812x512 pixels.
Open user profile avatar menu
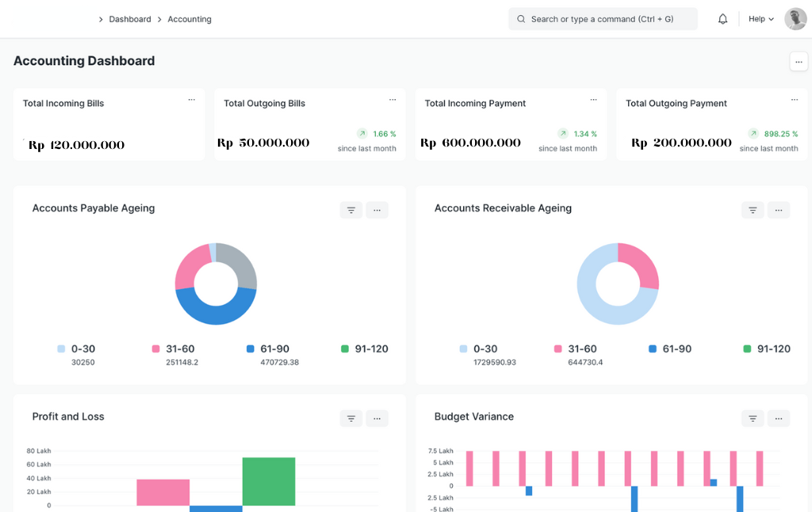click(x=795, y=19)
